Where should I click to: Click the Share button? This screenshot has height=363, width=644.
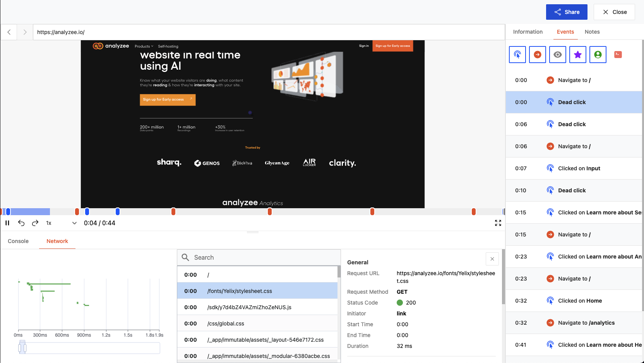pyautogui.click(x=567, y=12)
